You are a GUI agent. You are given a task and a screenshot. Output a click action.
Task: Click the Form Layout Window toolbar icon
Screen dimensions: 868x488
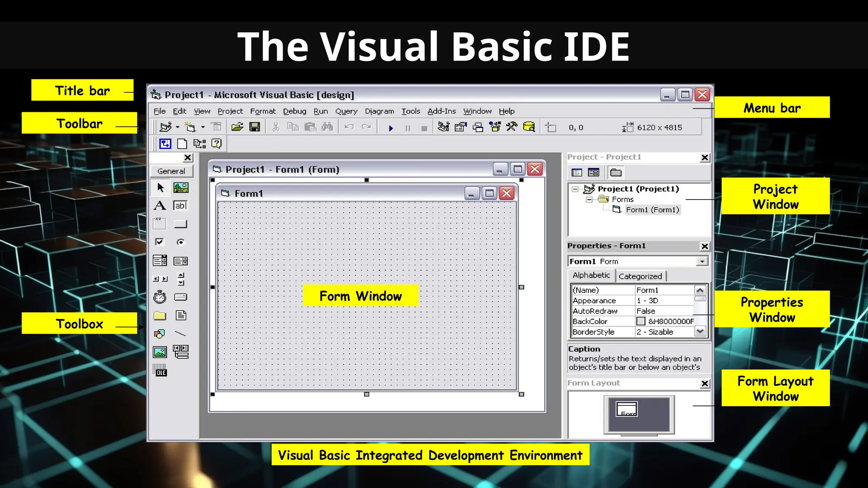coord(478,127)
